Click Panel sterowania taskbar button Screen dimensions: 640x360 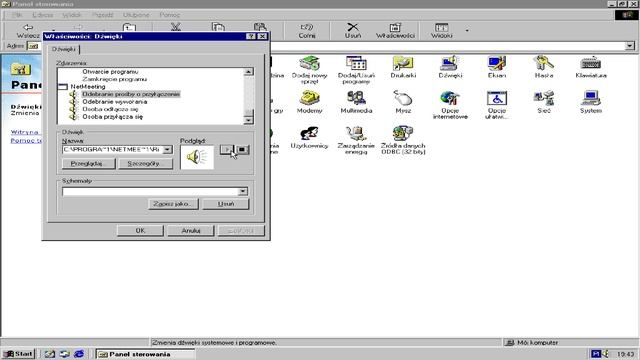[x=146, y=354]
